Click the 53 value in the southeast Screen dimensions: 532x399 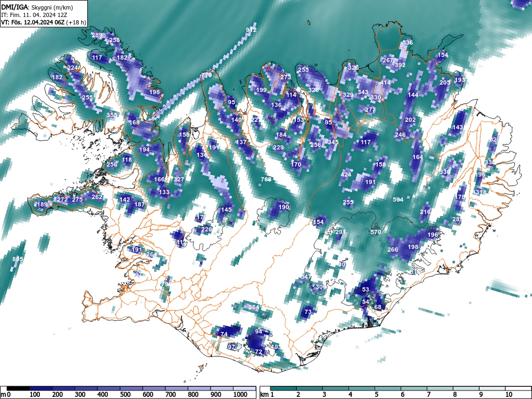(x=365, y=289)
